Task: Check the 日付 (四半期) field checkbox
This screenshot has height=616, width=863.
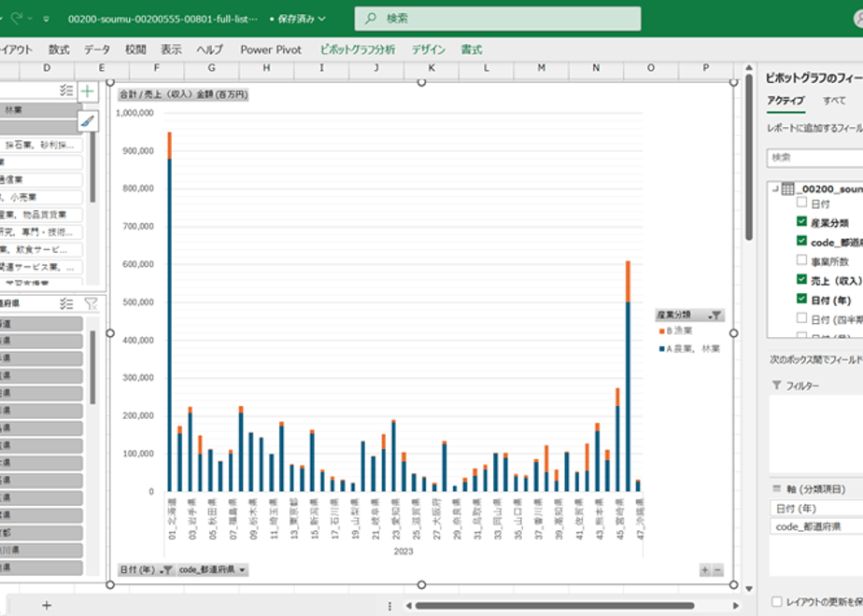Action: point(802,318)
